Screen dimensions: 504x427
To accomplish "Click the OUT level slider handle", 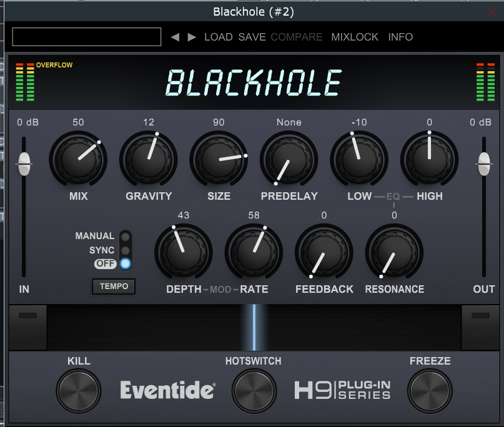I will coord(484,164).
